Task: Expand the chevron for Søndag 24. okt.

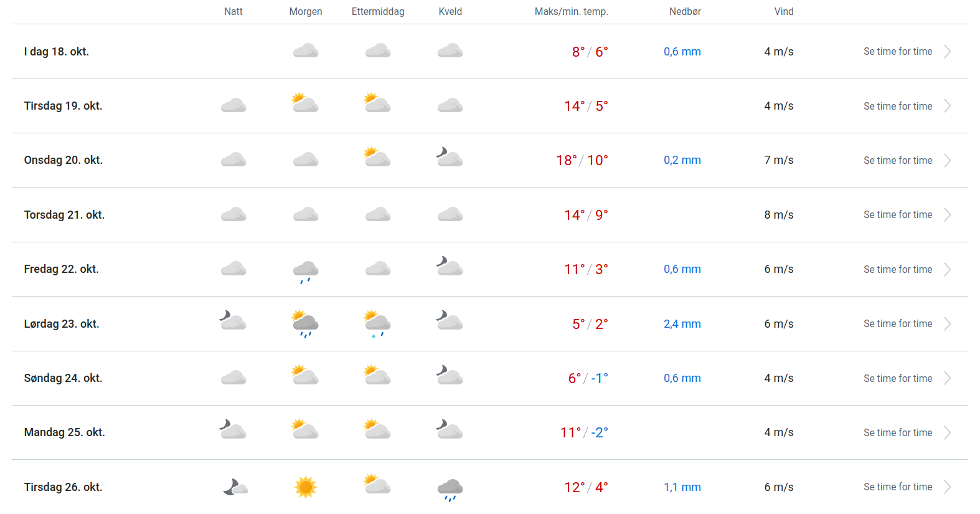Action: (x=947, y=378)
